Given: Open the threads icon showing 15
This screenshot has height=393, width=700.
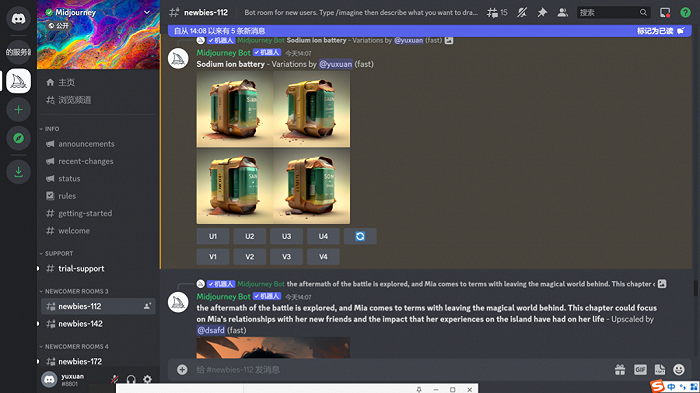Looking at the screenshot, I should click(497, 13).
